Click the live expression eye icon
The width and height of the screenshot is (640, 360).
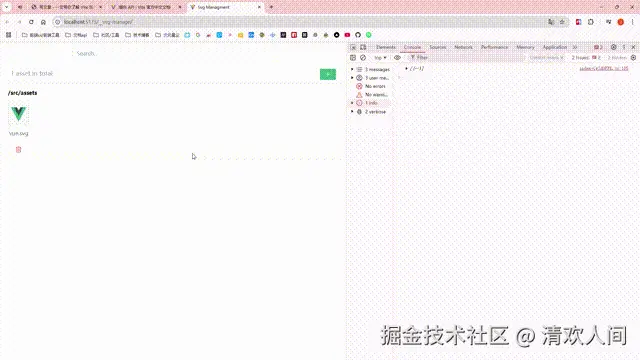point(397,58)
